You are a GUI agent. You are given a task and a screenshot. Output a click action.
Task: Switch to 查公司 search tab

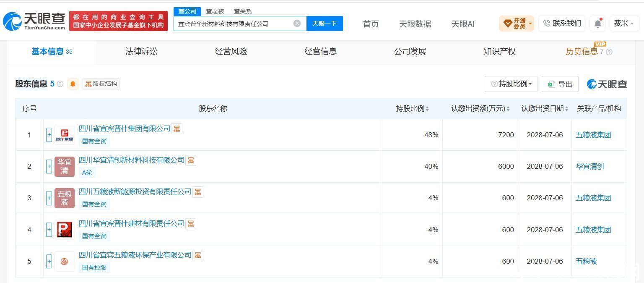point(187,11)
